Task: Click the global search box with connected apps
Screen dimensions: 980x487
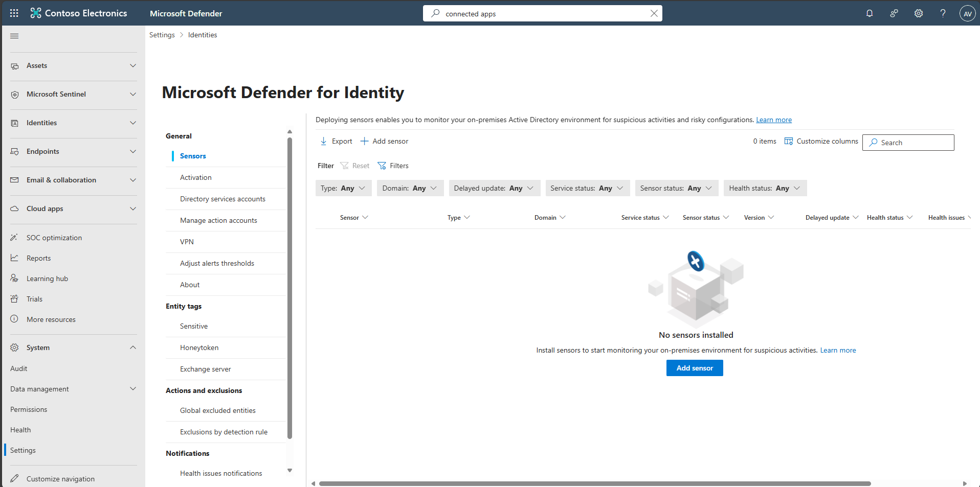Action: click(x=542, y=13)
